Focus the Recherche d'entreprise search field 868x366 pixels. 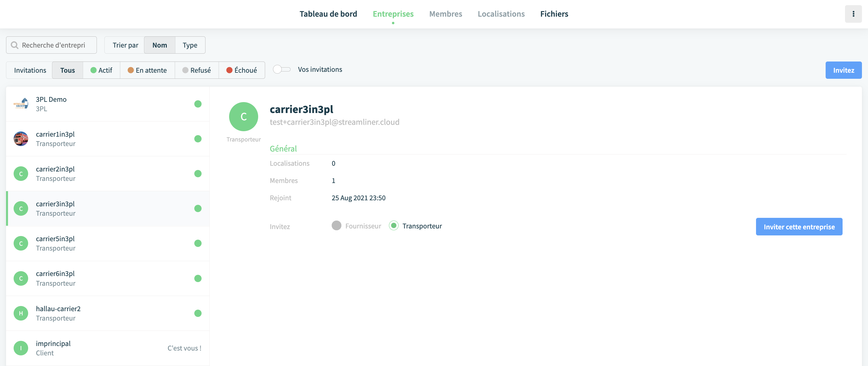pyautogui.click(x=51, y=45)
